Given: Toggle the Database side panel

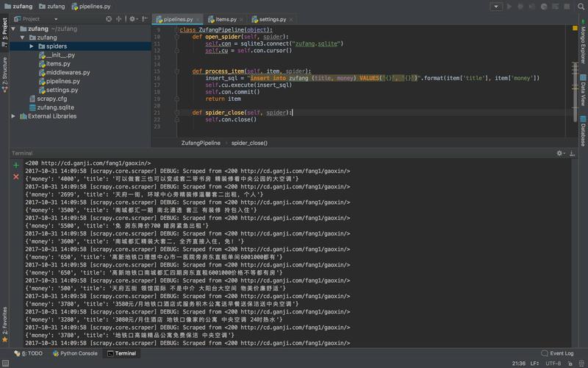Looking at the screenshot, I should (583, 131).
